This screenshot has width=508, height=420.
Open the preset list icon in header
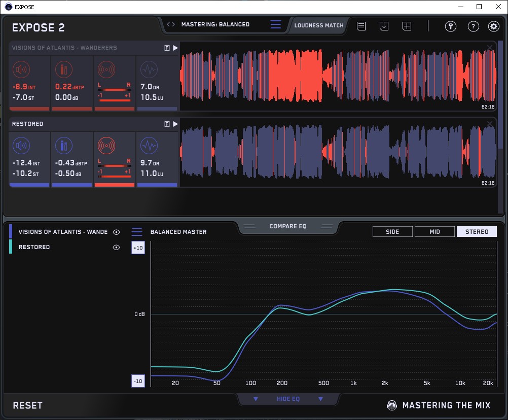361,26
